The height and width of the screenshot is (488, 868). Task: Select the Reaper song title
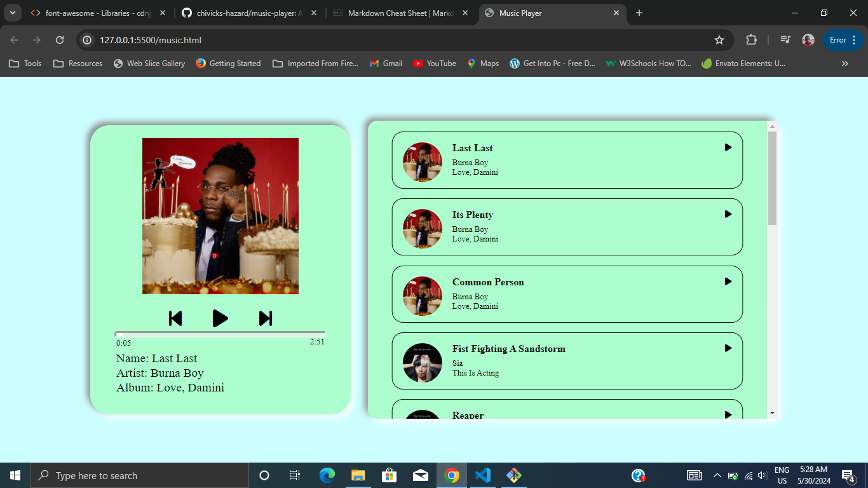[x=468, y=415]
